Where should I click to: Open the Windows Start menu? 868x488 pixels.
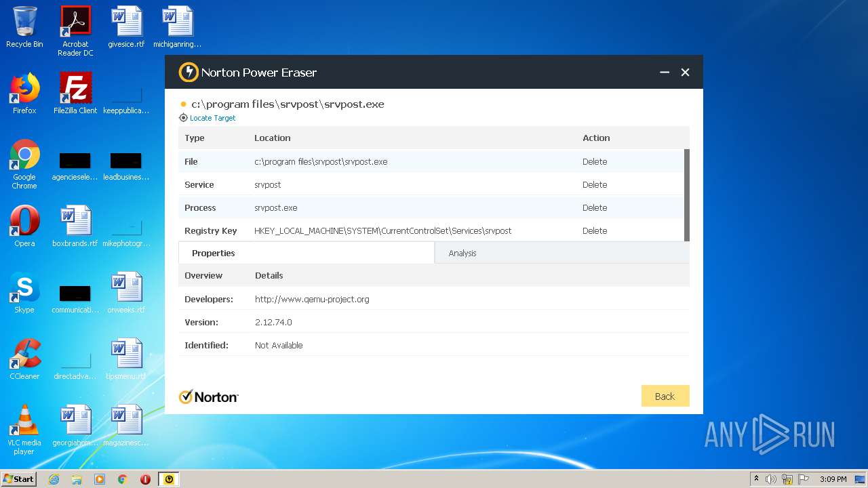coord(18,479)
